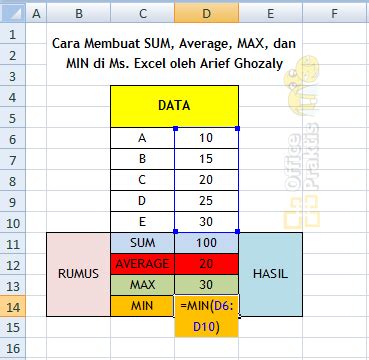Click the green MAX result 30
The image size is (369, 360).
point(206,285)
